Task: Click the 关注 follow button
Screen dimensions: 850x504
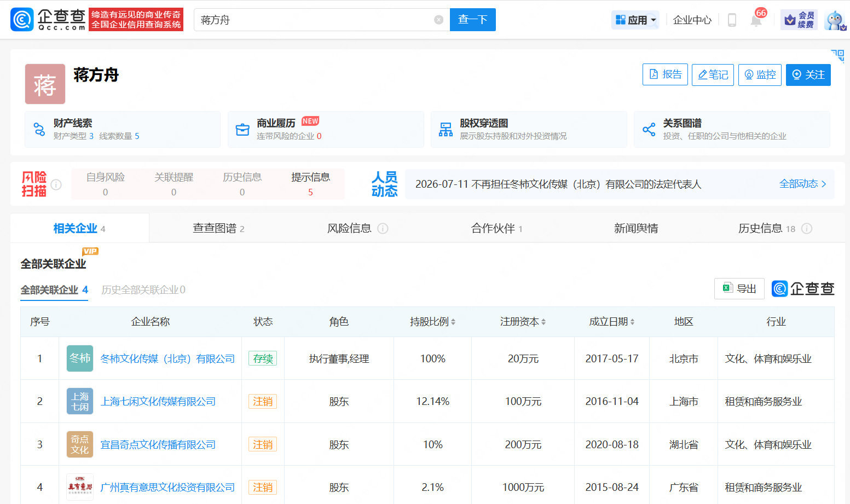Action: [x=808, y=74]
